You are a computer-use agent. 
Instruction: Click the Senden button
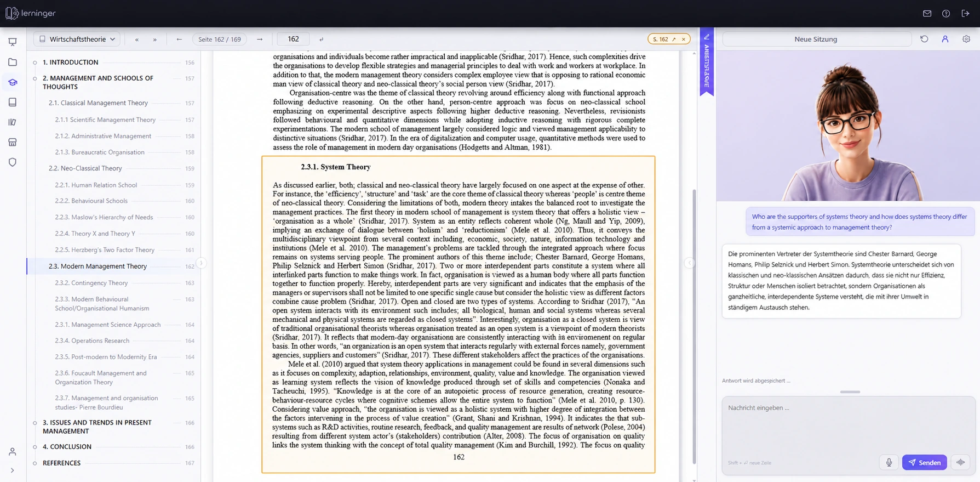point(925,462)
